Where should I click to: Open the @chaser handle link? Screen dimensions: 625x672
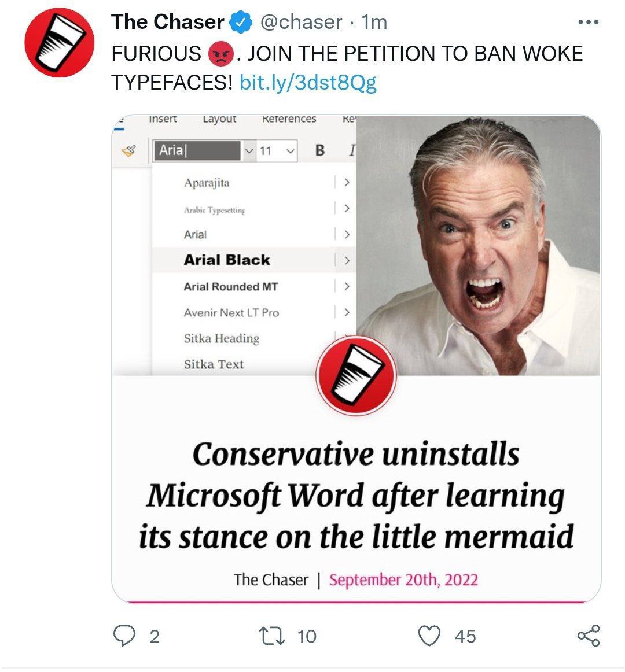[x=301, y=22]
